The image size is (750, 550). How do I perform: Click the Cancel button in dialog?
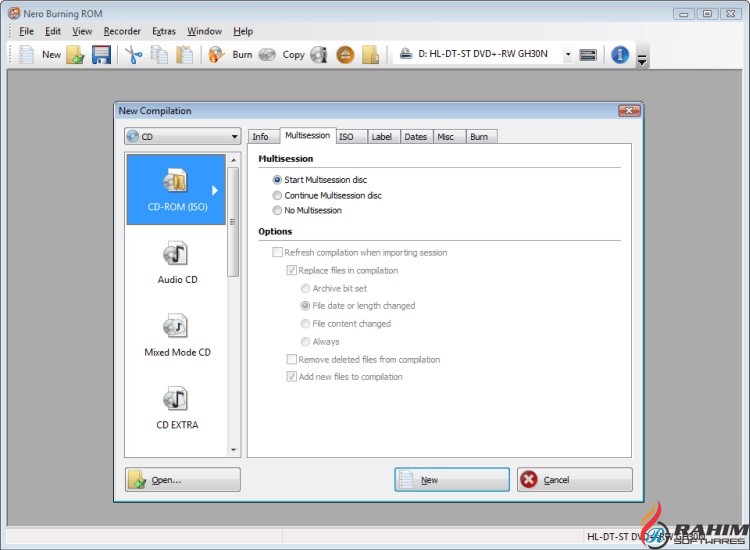pyautogui.click(x=574, y=480)
